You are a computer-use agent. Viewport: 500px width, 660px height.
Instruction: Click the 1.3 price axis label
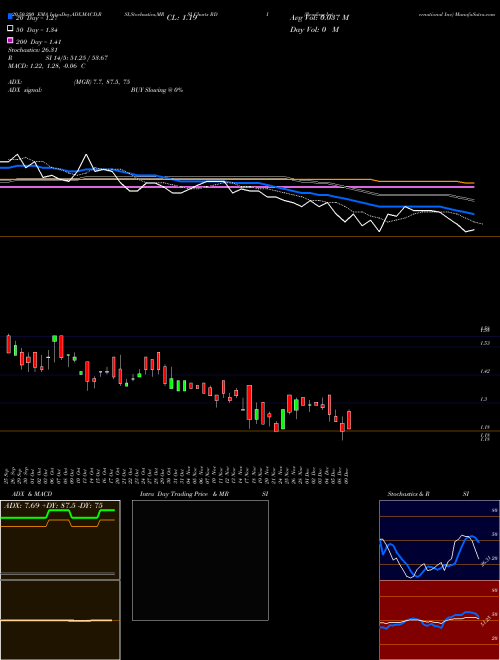485,399
